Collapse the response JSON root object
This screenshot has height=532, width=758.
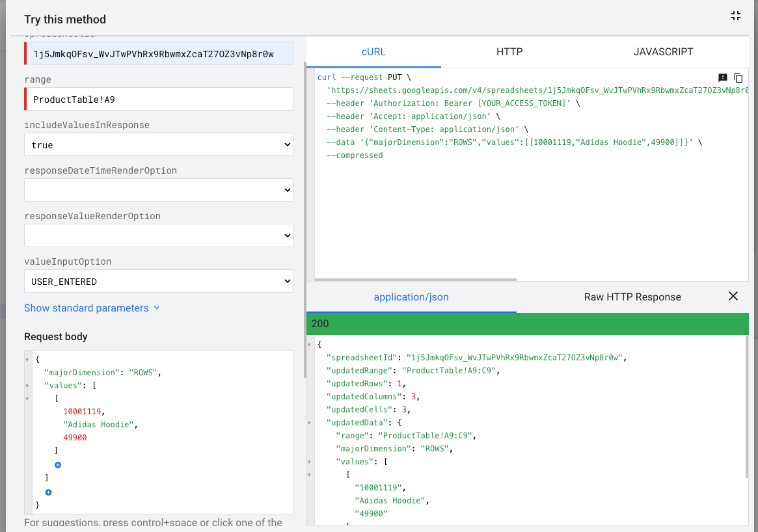[310, 345]
